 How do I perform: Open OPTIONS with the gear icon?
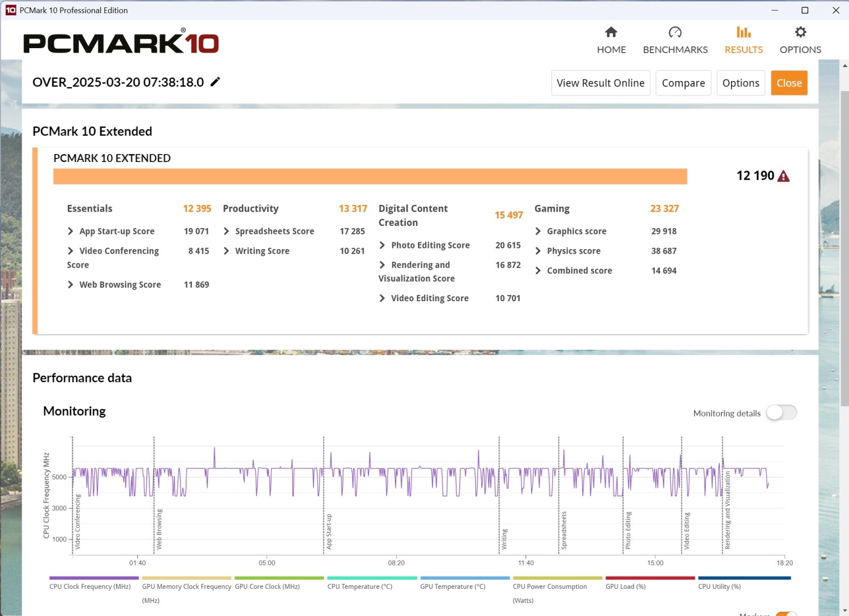tap(800, 40)
